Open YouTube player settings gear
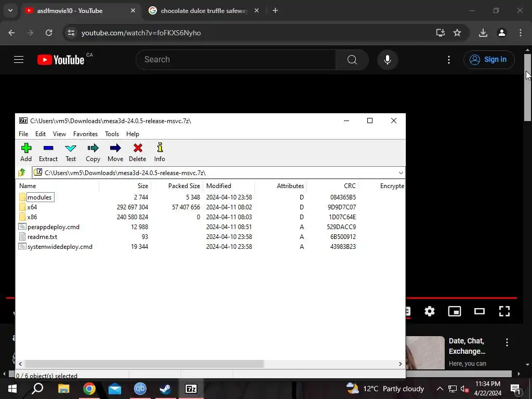 tap(430, 311)
